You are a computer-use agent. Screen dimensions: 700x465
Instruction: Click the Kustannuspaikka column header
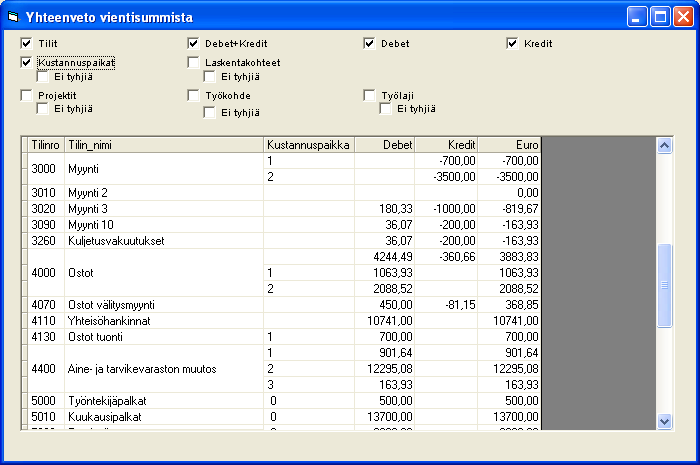(x=309, y=145)
